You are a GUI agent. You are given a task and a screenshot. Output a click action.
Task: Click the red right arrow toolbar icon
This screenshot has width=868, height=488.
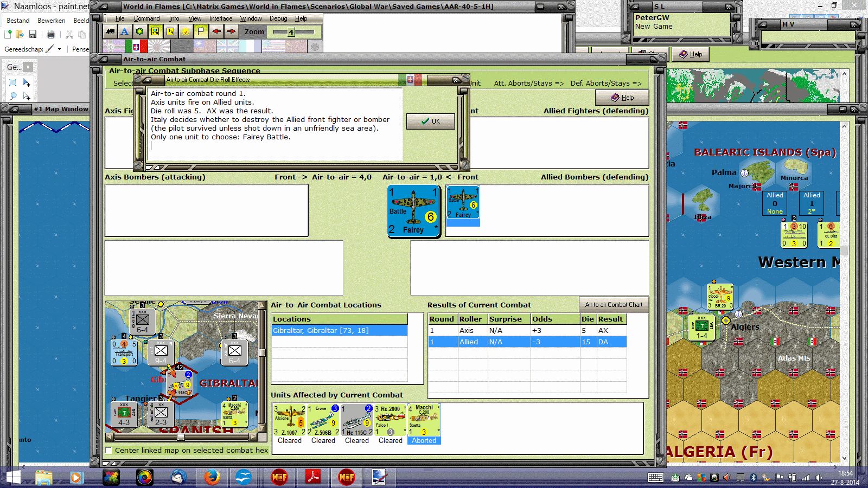(x=232, y=31)
